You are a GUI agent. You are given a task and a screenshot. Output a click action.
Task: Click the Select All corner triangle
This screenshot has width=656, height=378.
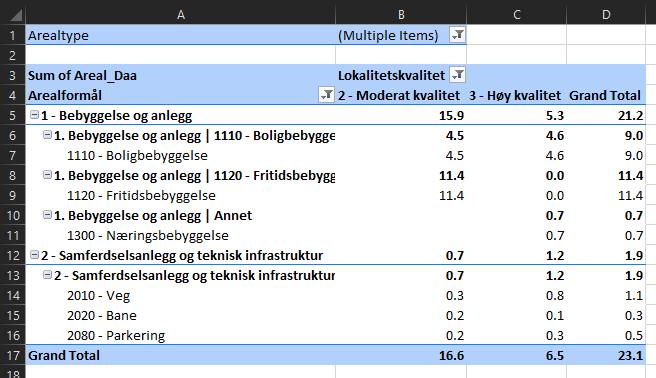point(15,15)
